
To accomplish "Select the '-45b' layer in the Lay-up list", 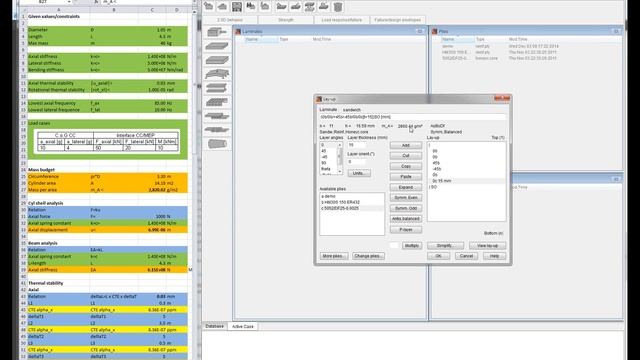I will click(436, 169).
